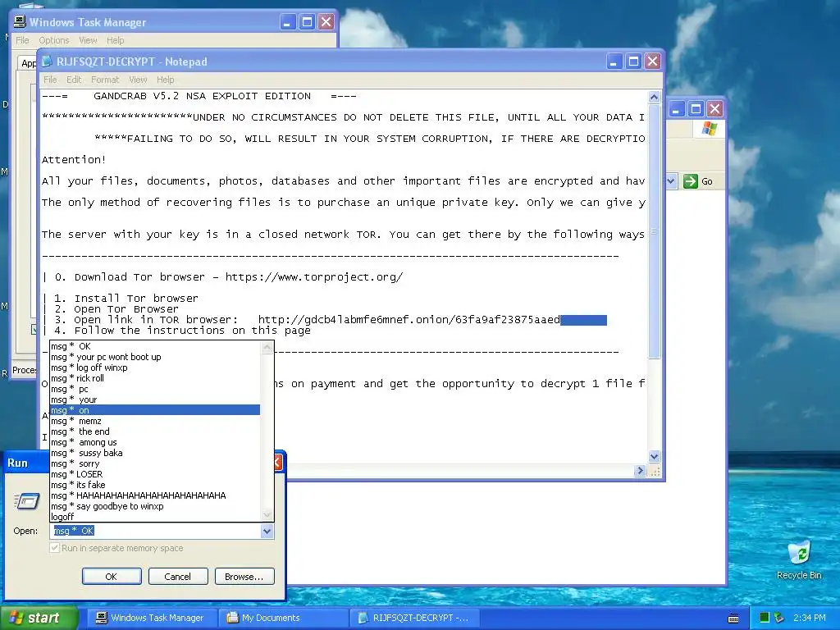The image size is (840, 630).
Task: Select 'logoff' entry in dropdown list
Action: [155, 517]
